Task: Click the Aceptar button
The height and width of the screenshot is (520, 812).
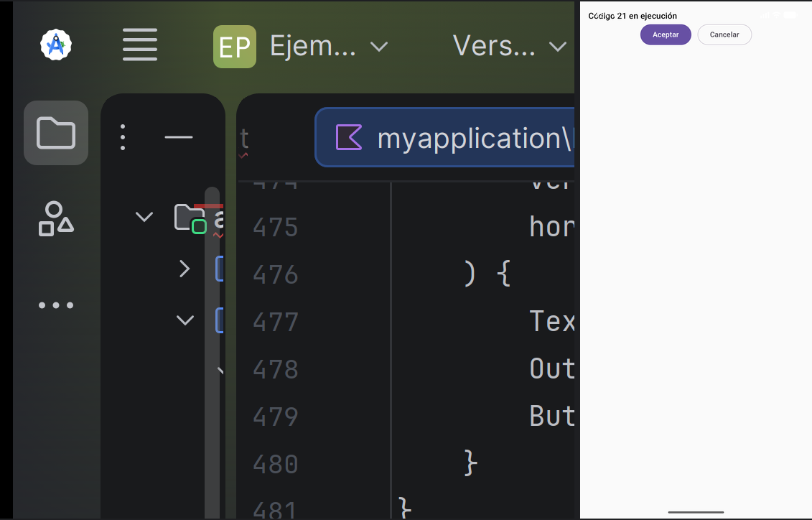Action: (666, 34)
